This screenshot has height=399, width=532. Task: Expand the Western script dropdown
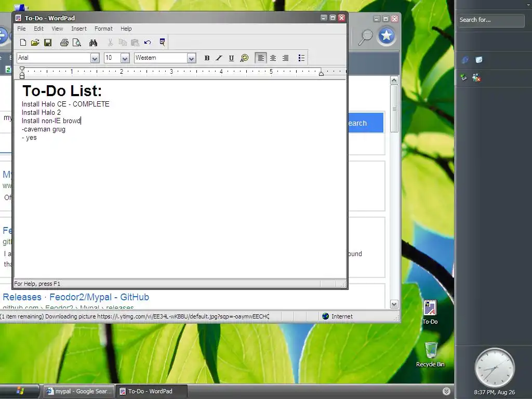click(x=191, y=58)
